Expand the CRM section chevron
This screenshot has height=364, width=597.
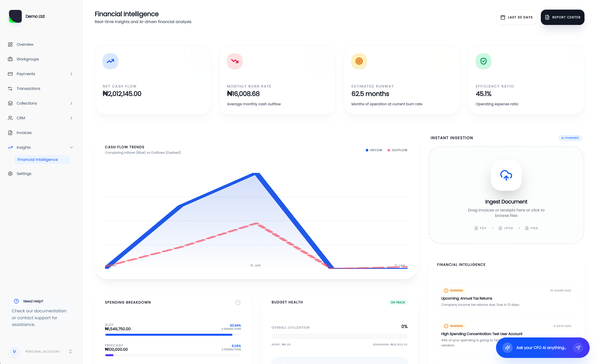pos(71,118)
